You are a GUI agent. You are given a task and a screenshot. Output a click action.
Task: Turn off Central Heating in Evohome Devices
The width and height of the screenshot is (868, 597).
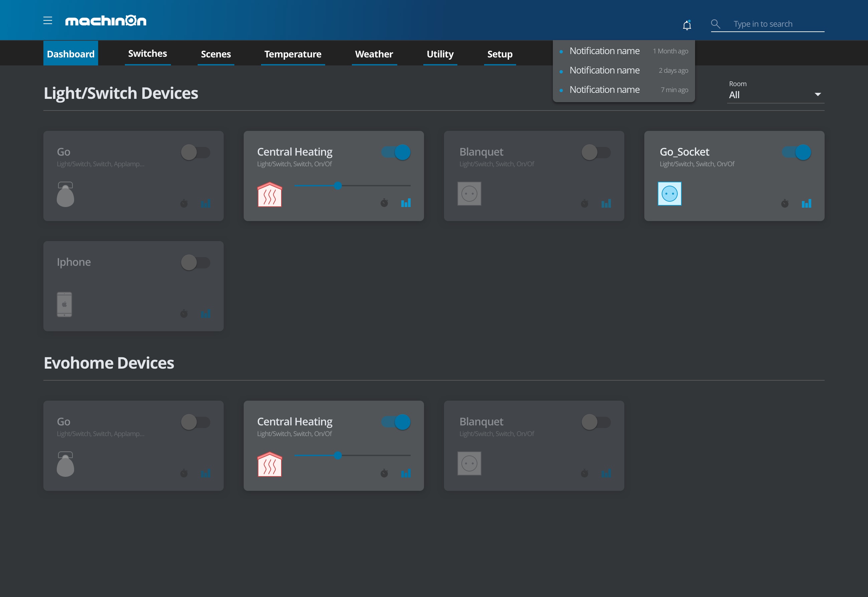396,422
